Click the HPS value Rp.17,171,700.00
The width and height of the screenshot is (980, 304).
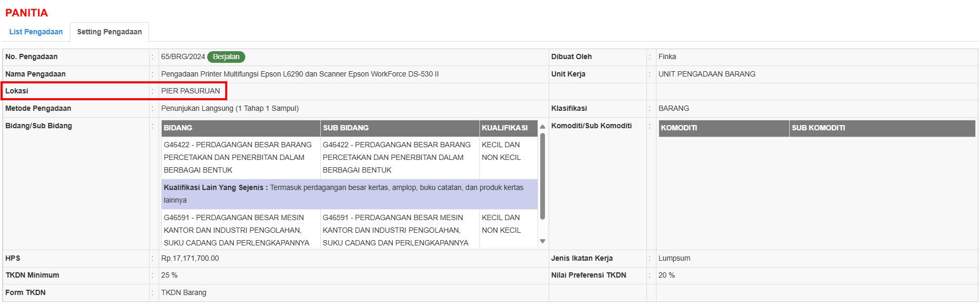[190, 258]
